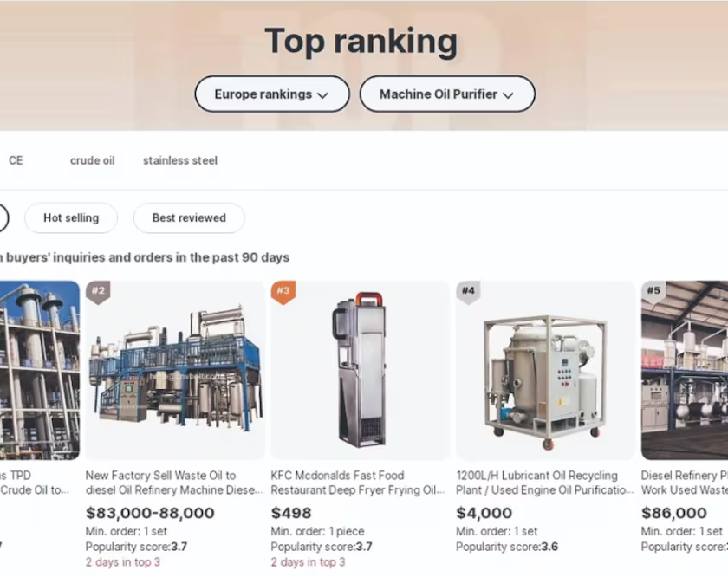Click 'Popularity score:3.7' under the $498 item

coord(322,547)
